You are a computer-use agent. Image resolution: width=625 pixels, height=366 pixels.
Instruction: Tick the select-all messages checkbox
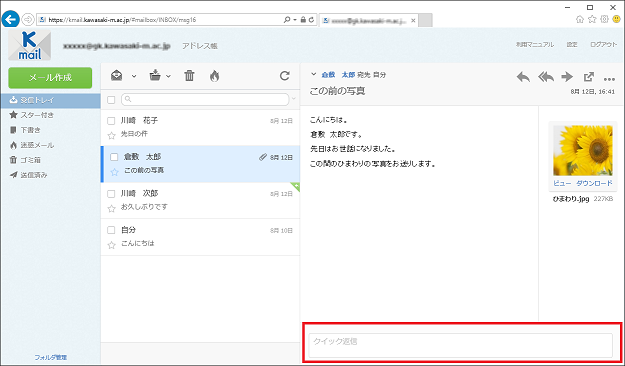pyautogui.click(x=111, y=100)
